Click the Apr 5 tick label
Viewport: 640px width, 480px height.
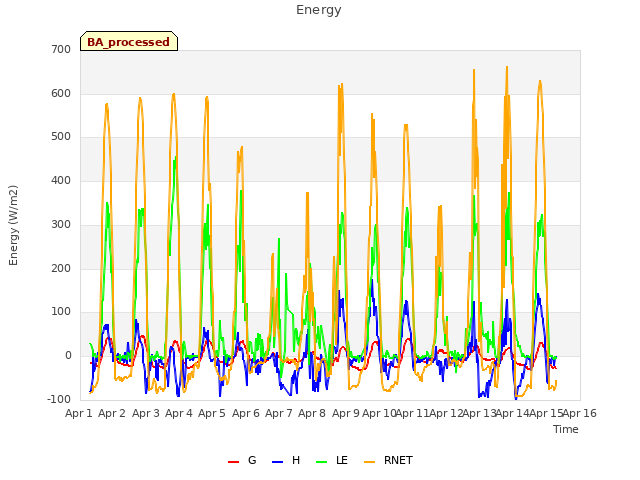(x=212, y=413)
